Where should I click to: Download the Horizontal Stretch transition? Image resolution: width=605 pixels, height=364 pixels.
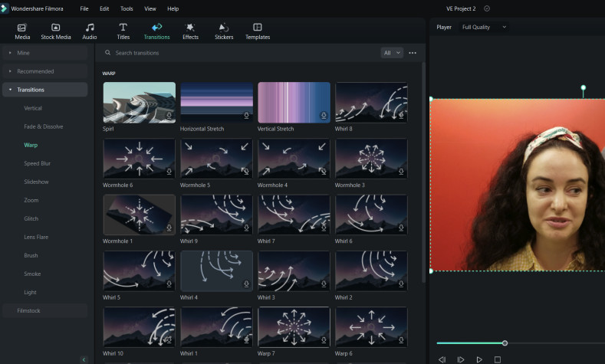coord(246,115)
